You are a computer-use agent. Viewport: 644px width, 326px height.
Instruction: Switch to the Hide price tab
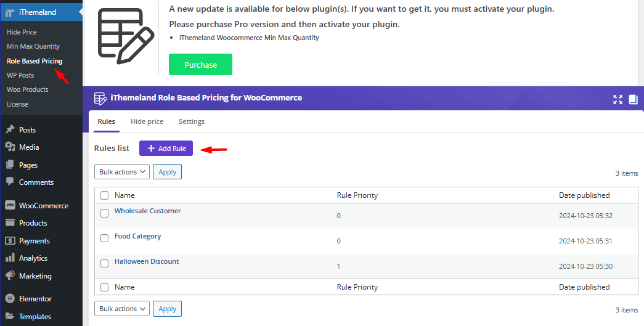tap(147, 121)
